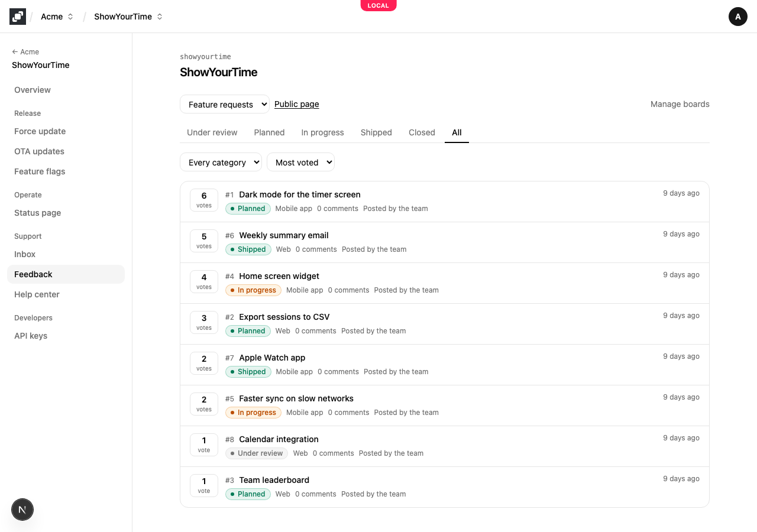This screenshot has width=757, height=532.
Task: Select the All tab
Action: (457, 132)
